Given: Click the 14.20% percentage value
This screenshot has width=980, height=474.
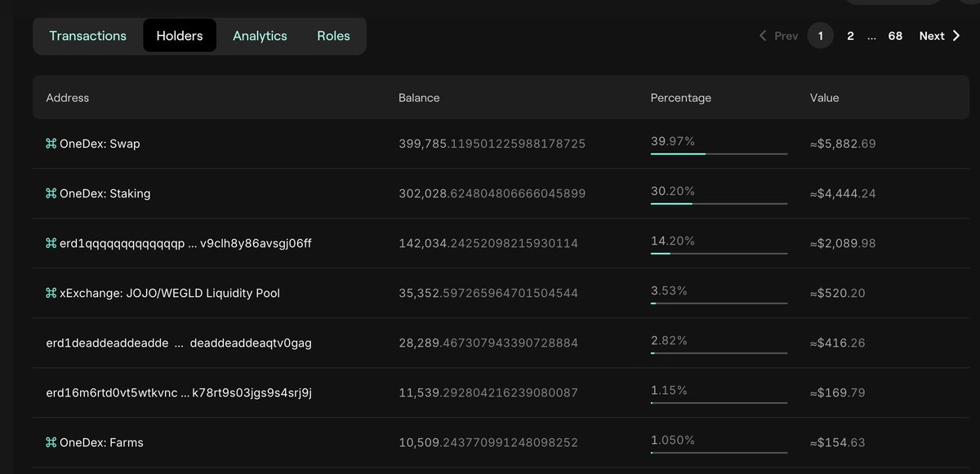Looking at the screenshot, I should click(x=672, y=241).
